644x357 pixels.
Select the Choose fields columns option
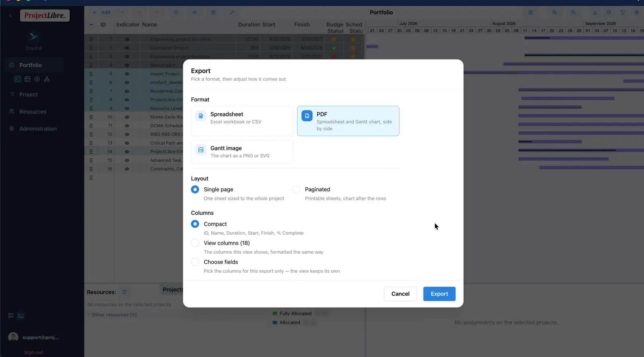[x=195, y=262]
